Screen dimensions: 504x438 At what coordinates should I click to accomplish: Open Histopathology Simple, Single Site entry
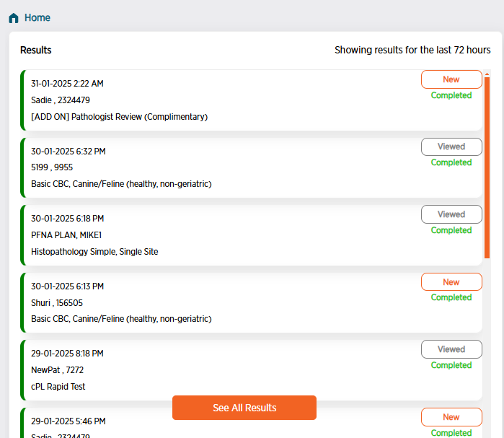94,252
